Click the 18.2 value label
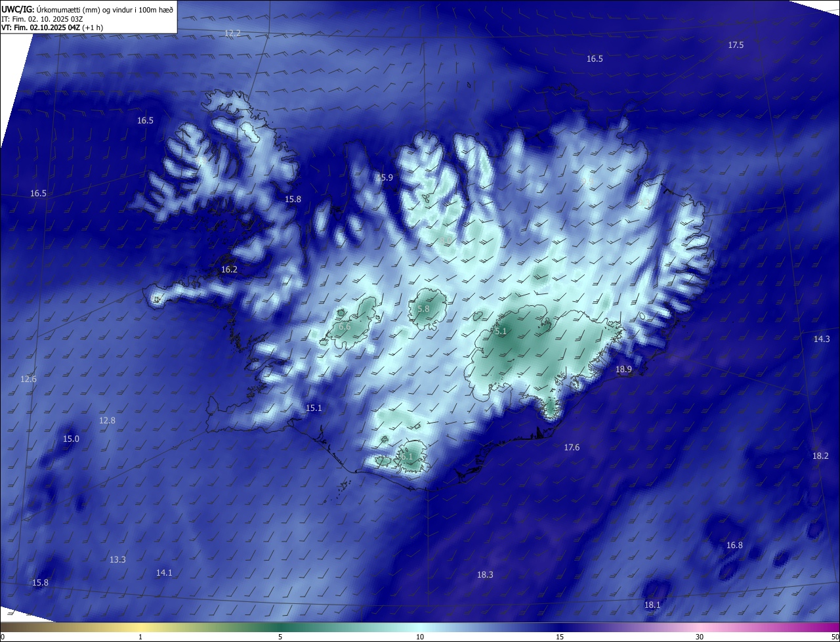This screenshot has height=642, width=840. click(820, 456)
